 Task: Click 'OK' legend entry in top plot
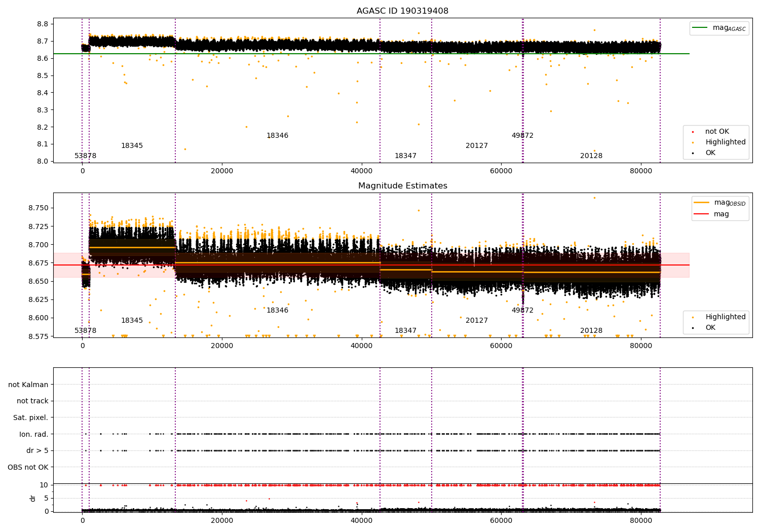pos(710,153)
